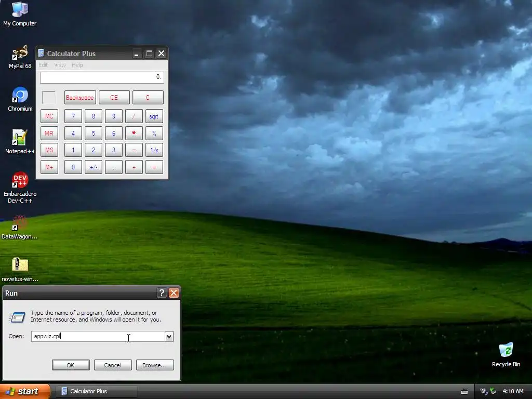Click the safely remove hardware tray icon

coord(494,392)
